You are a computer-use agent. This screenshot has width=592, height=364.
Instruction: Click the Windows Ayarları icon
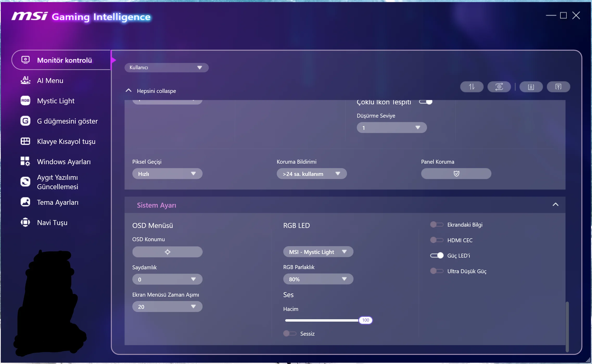[25, 161]
